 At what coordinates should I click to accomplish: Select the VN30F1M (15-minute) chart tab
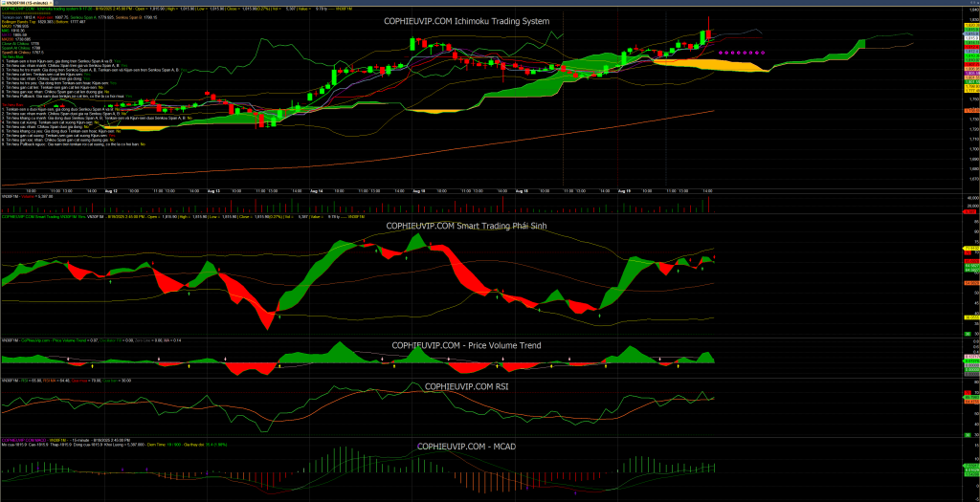(x=26, y=3)
